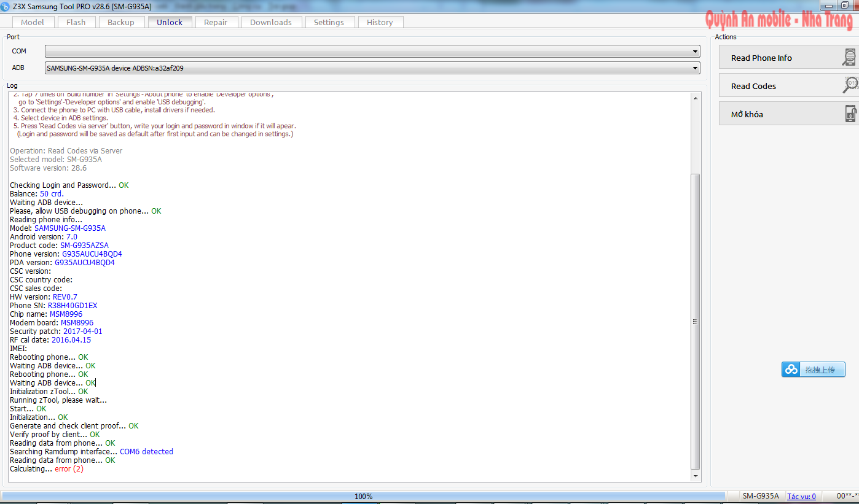
Task: Click the 'Checking Login and Password... OK' line
Action: click(69, 185)
